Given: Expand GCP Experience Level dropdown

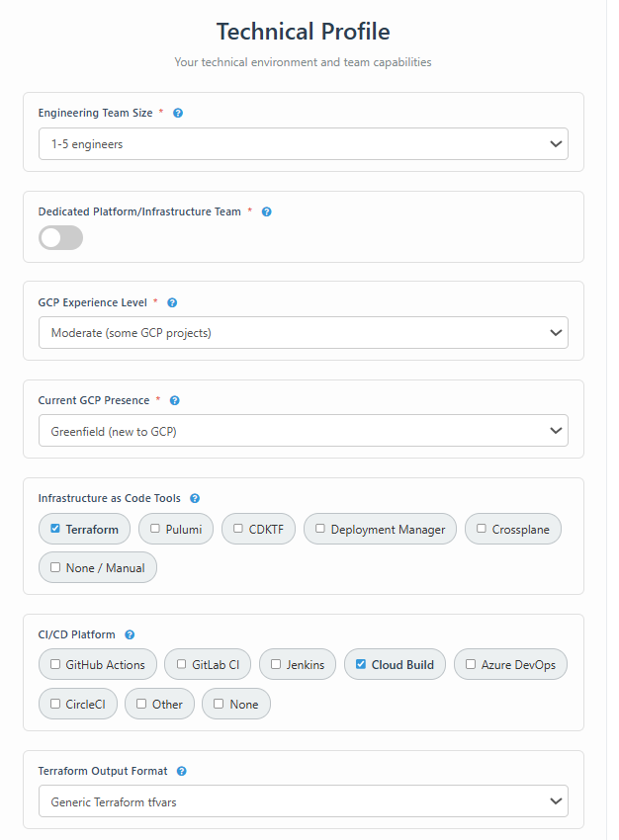Looking at the screenshot, I should coord(304,333).
